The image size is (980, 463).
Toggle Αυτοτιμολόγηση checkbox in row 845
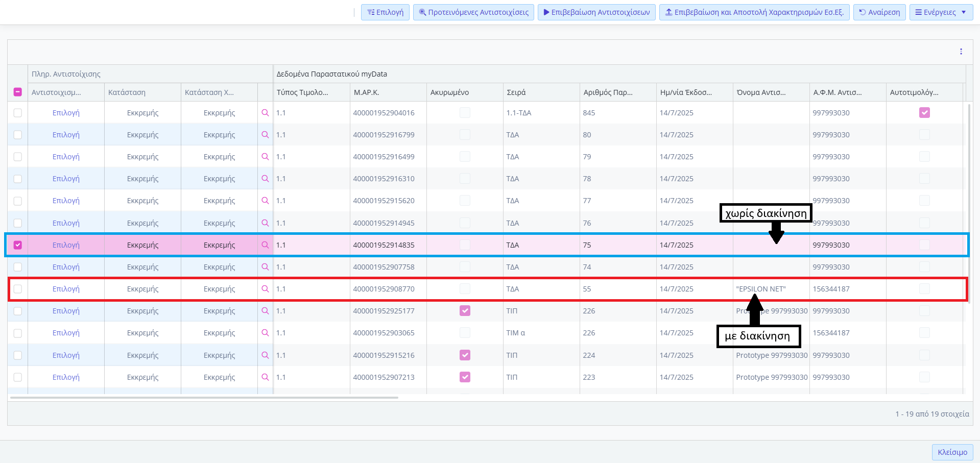924,113
